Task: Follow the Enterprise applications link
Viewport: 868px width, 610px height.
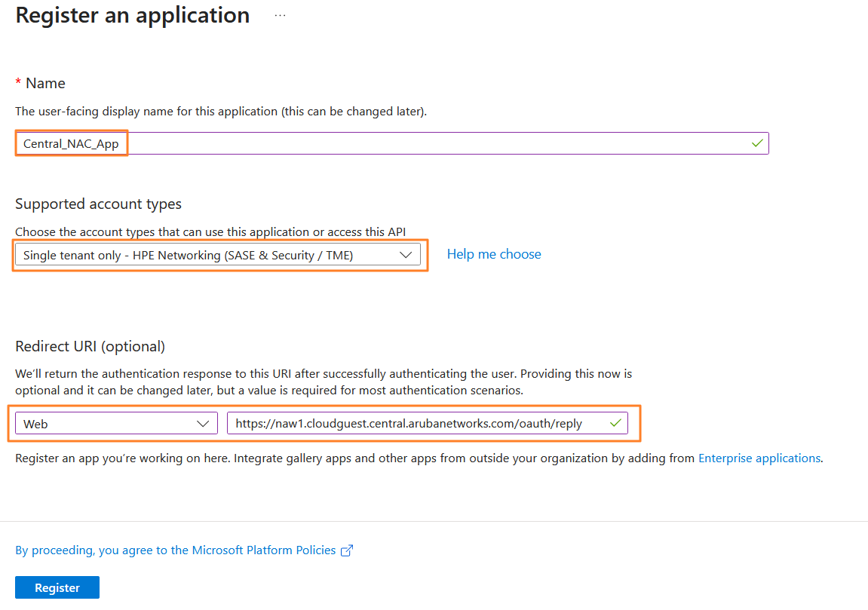Action: pos(759,458)
